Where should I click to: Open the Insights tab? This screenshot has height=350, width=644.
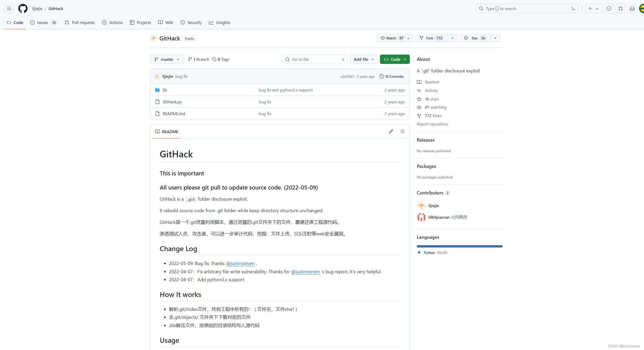(x=219, y=22)
